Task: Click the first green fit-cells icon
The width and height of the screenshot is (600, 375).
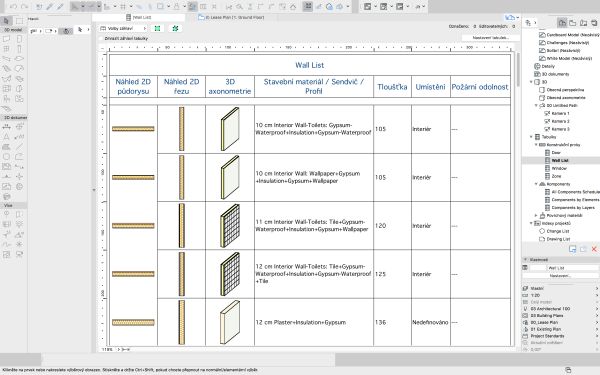Action: coord(157,28)
